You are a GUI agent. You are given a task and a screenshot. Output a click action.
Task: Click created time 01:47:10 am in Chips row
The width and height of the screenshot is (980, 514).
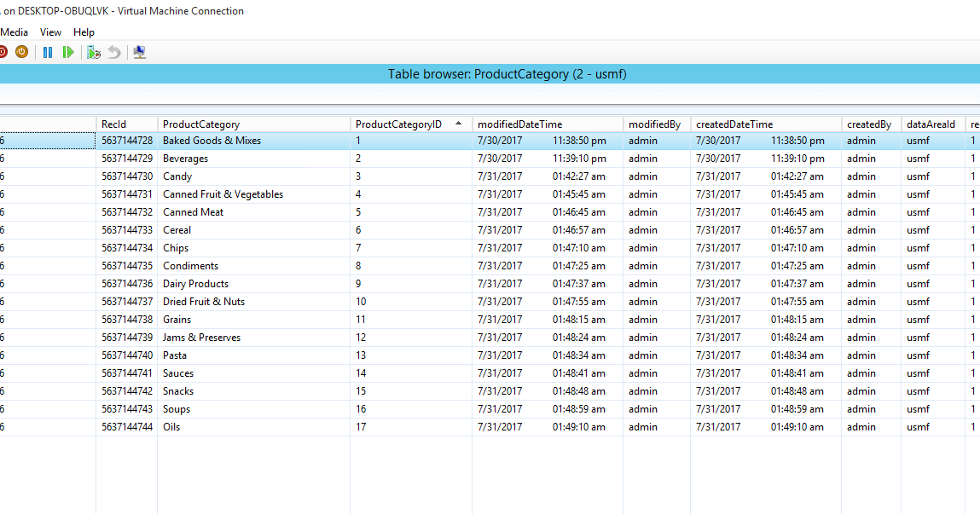[x=797, y=248]
